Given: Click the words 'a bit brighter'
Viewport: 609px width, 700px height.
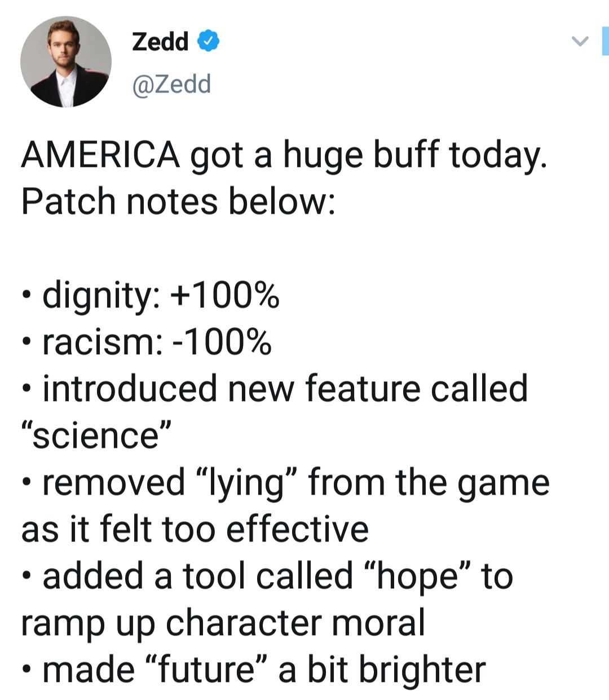Looking at the screenshot, I should coord(382,670).
